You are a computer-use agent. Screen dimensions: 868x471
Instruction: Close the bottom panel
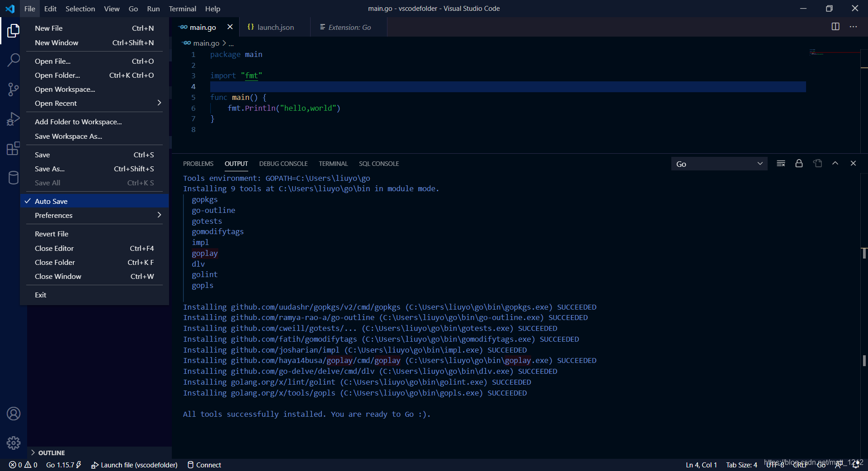[x=853, y=164]
